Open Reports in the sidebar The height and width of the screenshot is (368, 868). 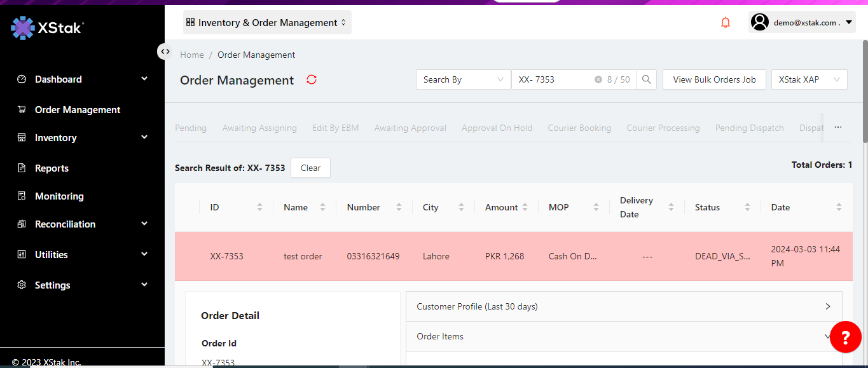52,168
